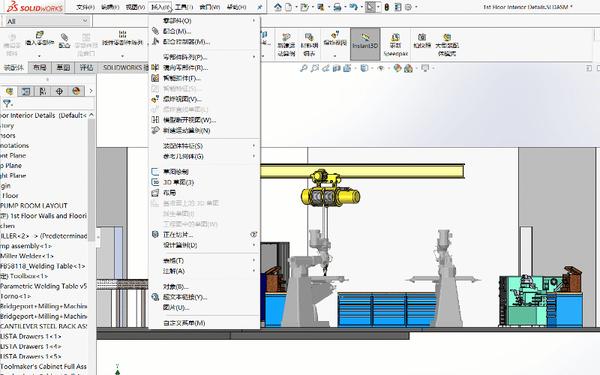Open the ConfigurationManager tab icon in left panel
Image resolution: width=600 pixels, height=375 pixels.
[x=42, y=91]
